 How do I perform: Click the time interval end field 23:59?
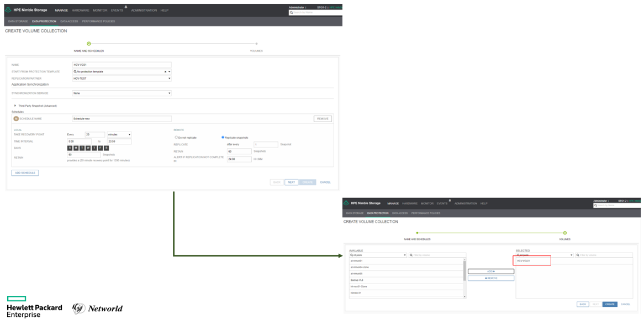119,142
